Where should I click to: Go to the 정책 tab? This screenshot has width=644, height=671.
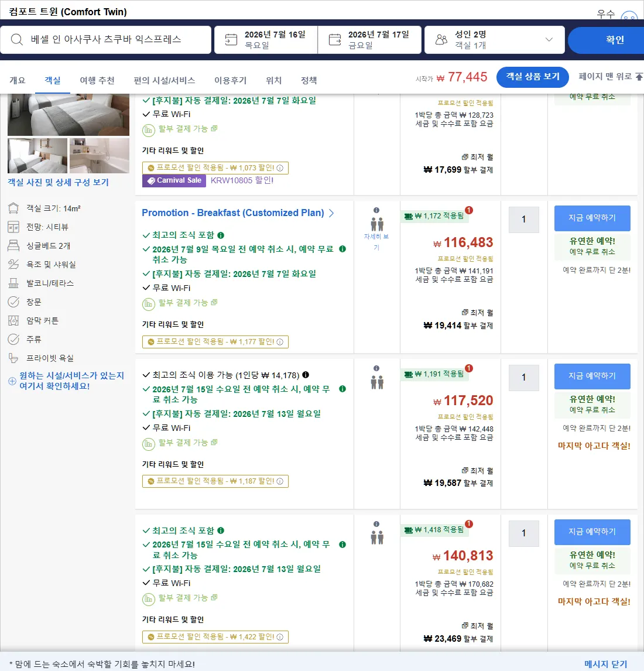(x=309, y=80)
